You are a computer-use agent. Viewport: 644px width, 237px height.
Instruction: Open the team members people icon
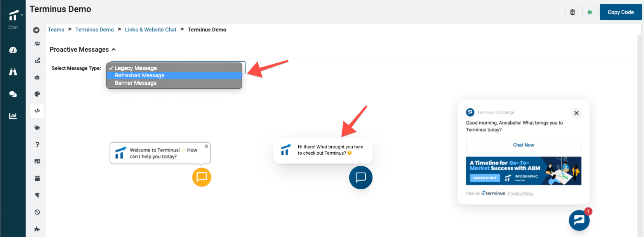pyautogui.click(x=37, y=44)
